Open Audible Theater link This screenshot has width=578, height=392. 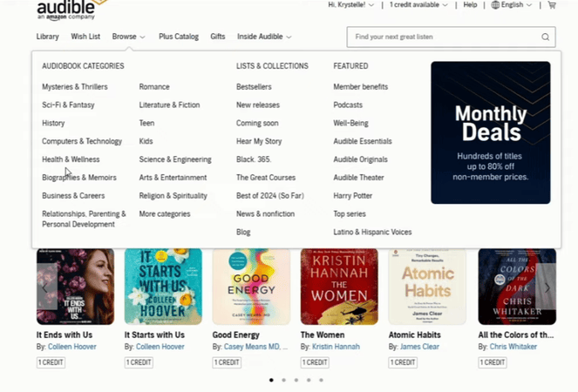click(x=358, y=178)
